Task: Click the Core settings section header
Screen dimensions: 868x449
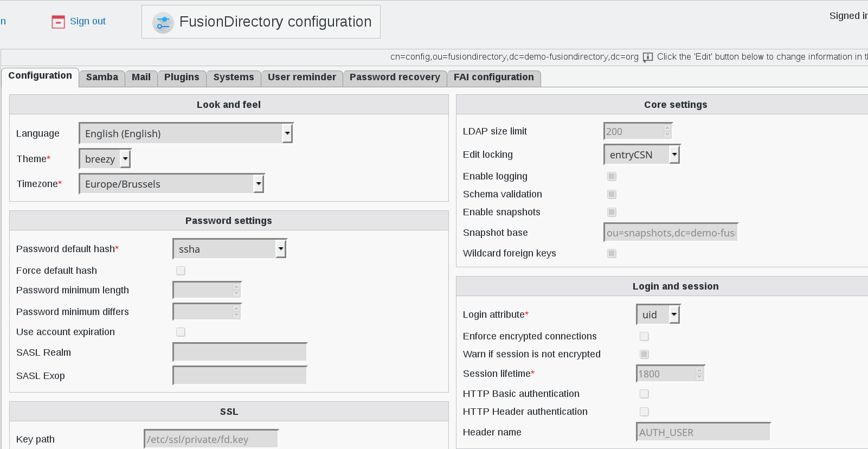Action: [x=662, y=105]
